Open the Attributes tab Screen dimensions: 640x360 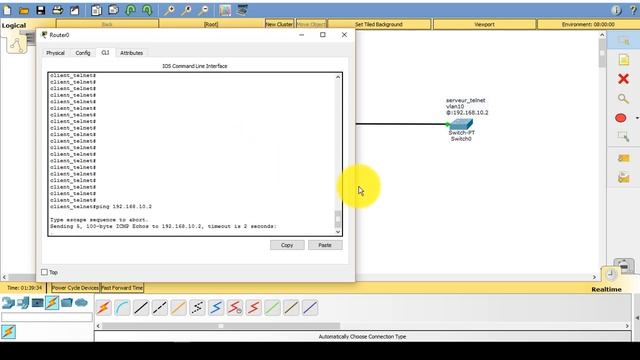pos(131,53)
